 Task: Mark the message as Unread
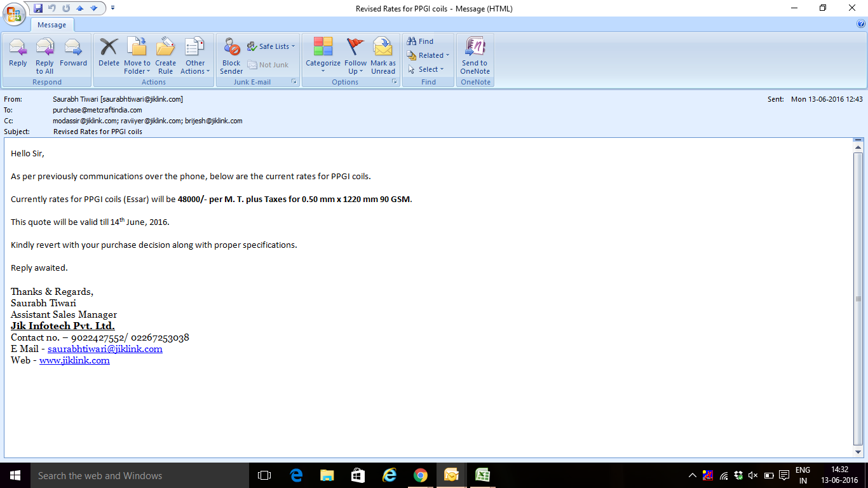(383, 53)
